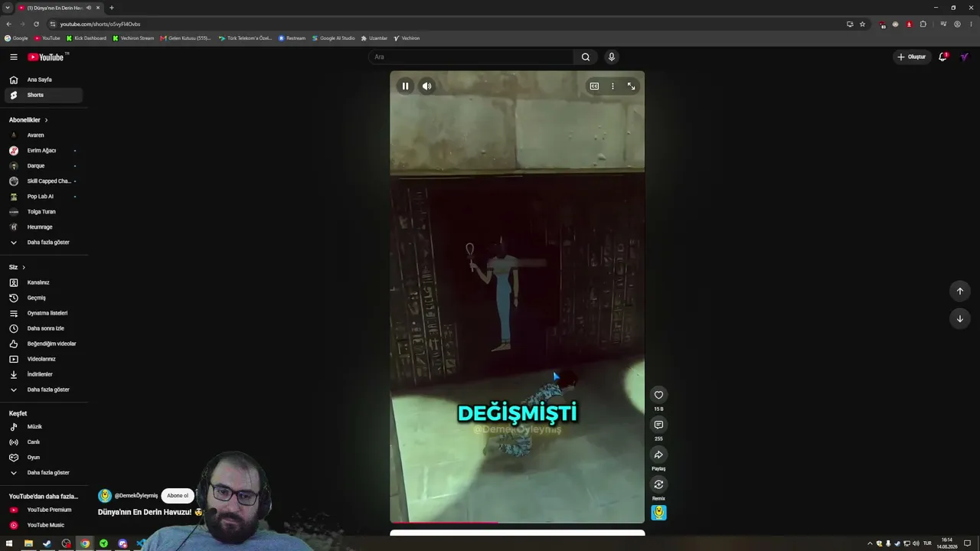Open the comments for this Short
The image size is (980, 551).
click(658, 425)
